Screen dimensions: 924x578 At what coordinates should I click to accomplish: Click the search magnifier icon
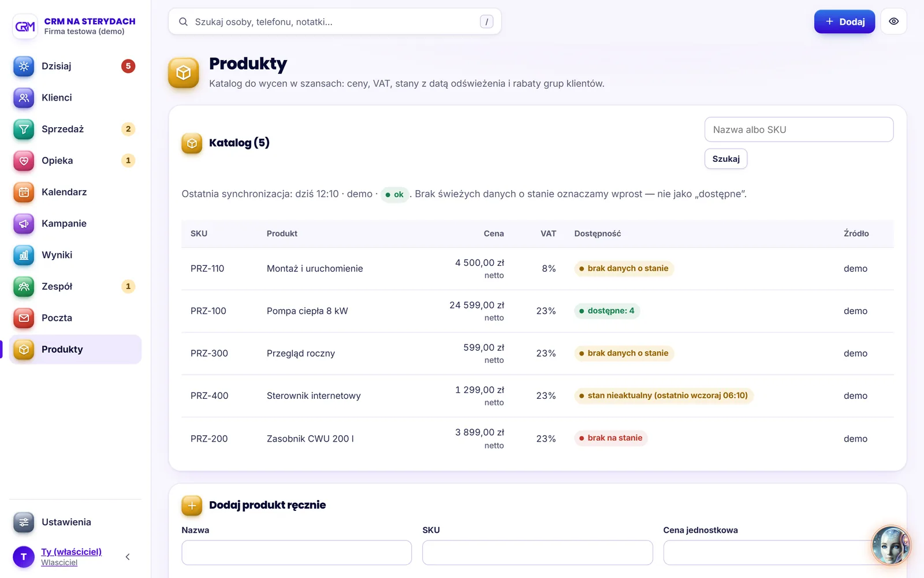[x=183, y=22]
